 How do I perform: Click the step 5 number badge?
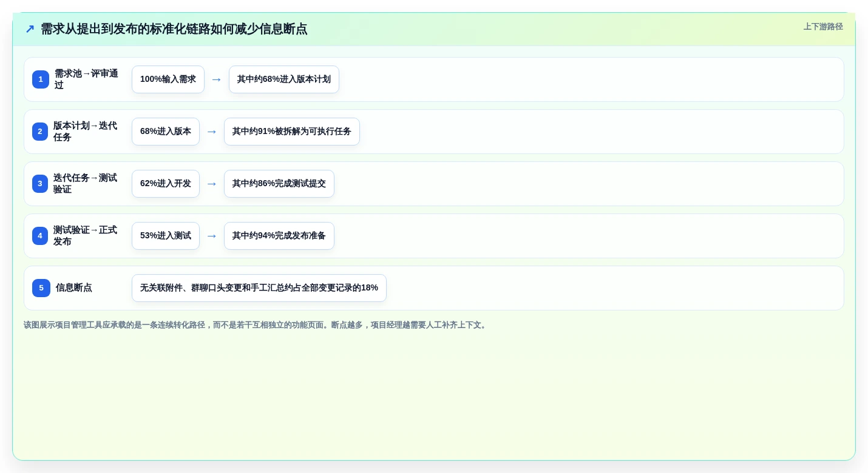[x=41, y=288]
